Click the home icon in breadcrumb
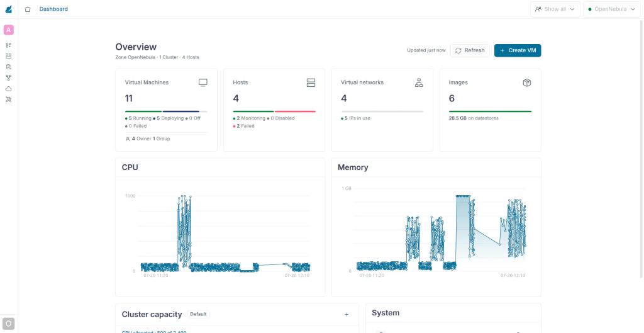The image size is (644, 333). point(28,9)
